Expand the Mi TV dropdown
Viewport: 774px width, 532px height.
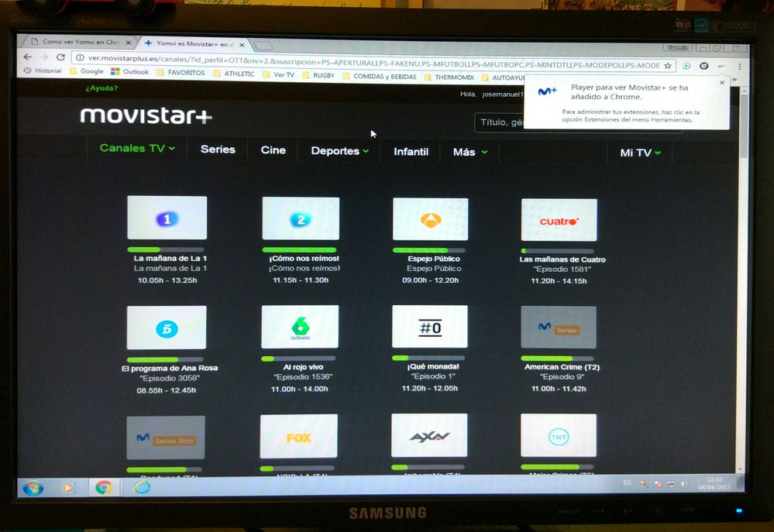tap(640, 153)
